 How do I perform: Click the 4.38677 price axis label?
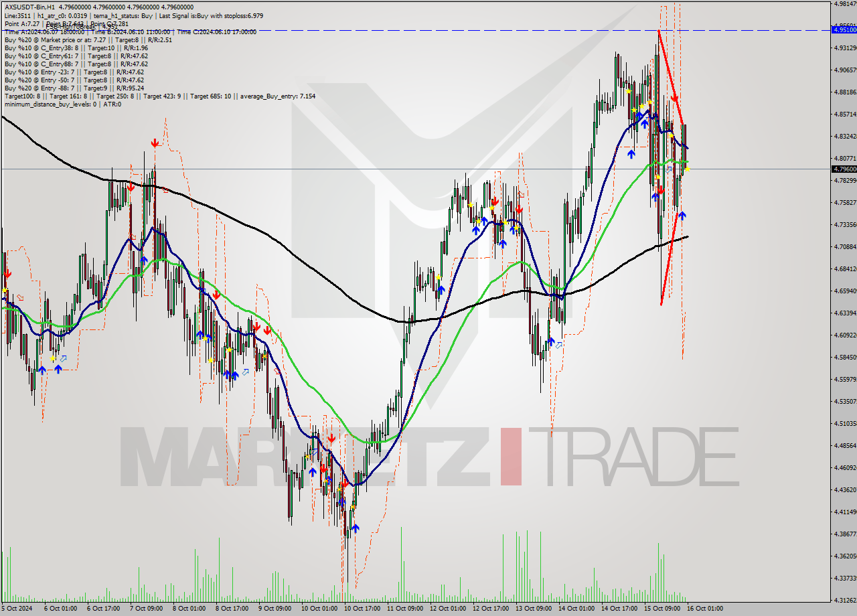845,534
